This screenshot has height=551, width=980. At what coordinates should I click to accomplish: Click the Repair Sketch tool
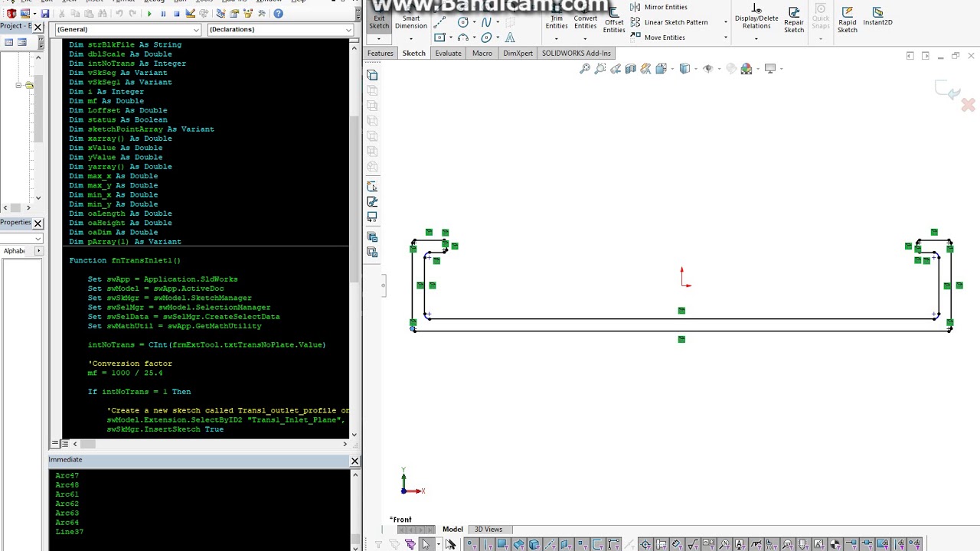794,21
